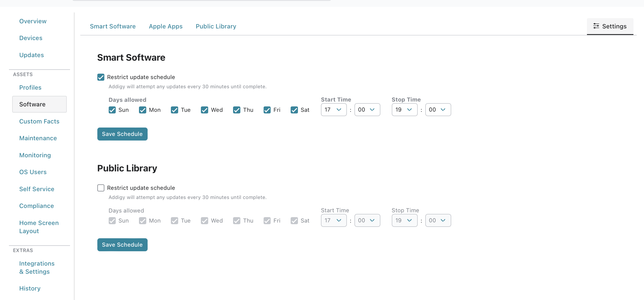Navigate to the Updates section
The width and height of the screenshot is (644, 300).
tap(31, 55)
